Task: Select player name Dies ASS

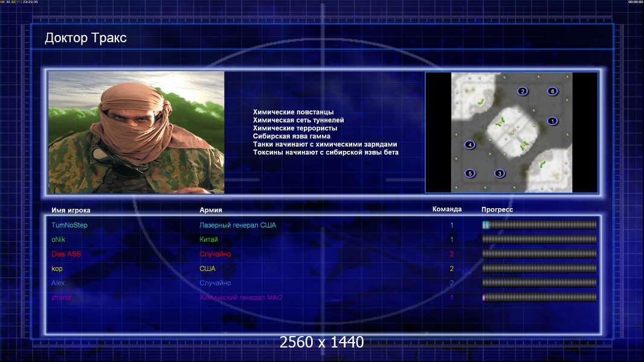Action: [x=66, y=254]
